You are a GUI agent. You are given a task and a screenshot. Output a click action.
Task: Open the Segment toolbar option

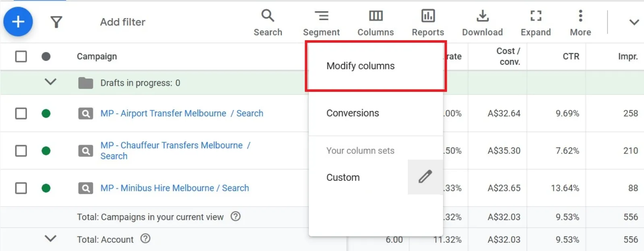click(321, 23)
